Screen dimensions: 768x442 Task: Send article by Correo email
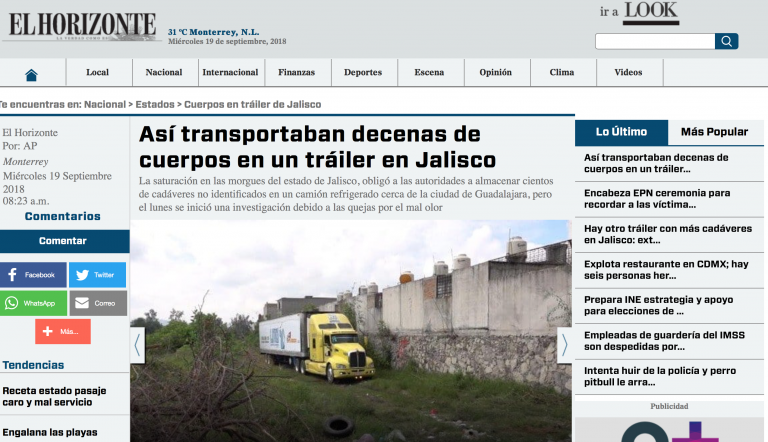[x=98, y=303]
